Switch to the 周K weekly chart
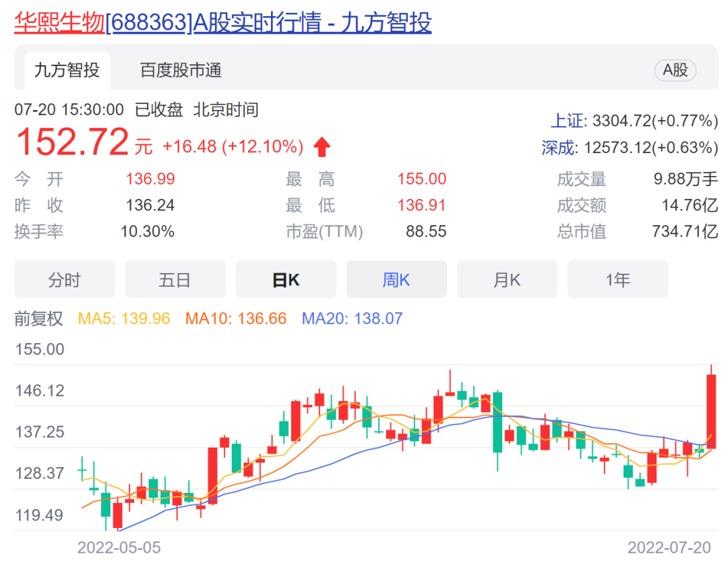Image resolution: width=728 pixels, height=561 pixels. (x=396, y=279)
